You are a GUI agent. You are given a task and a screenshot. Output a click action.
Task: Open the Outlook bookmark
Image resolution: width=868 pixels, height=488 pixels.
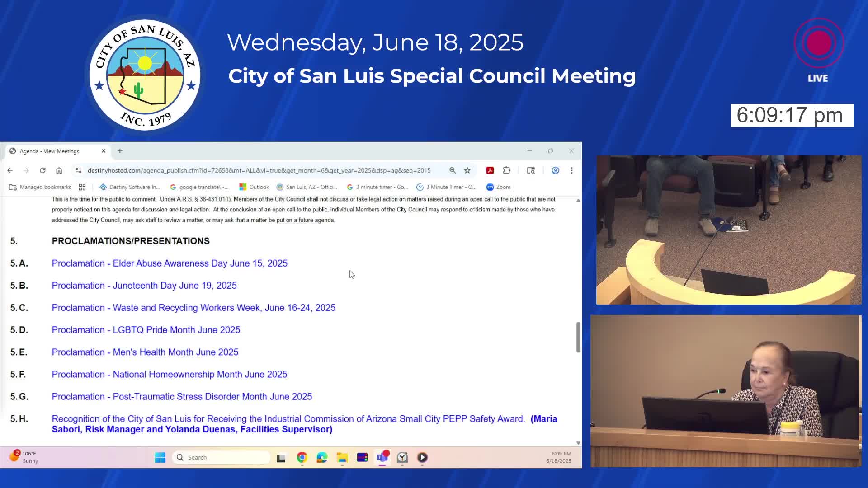[x=254, y=187]
